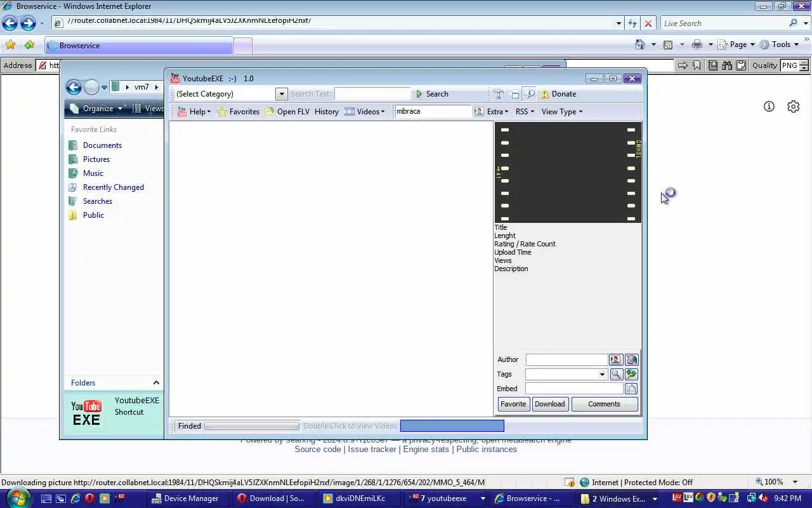Click the YouTube Help icon in toolbar

(182, 112)
